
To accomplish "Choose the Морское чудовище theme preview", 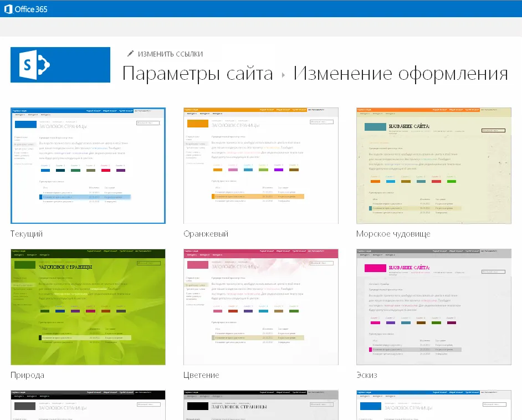I will click(434, 166).
